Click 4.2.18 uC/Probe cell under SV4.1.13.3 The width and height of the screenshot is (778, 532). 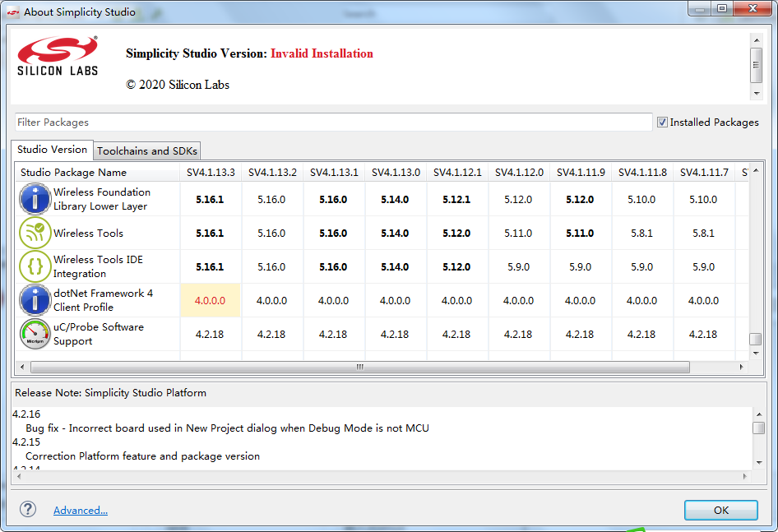tap(210, 335)
